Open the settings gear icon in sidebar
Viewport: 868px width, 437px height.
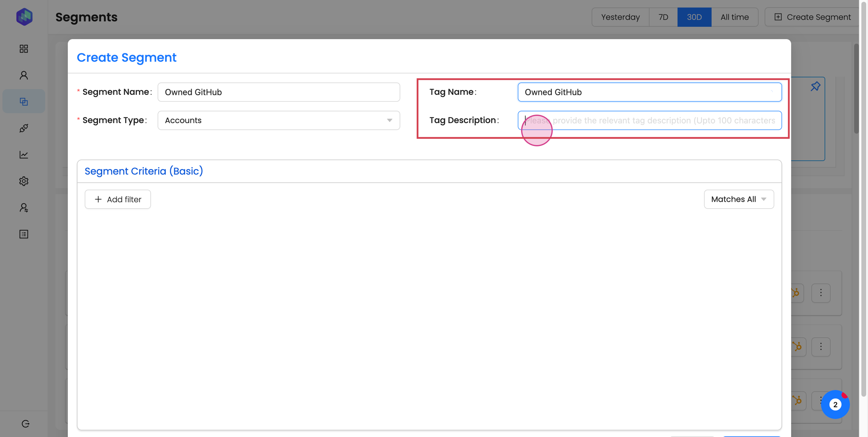click(24, 181)
